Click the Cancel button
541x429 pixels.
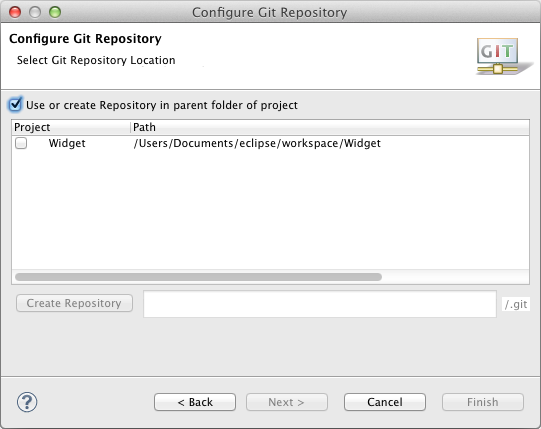coord(385,402)
